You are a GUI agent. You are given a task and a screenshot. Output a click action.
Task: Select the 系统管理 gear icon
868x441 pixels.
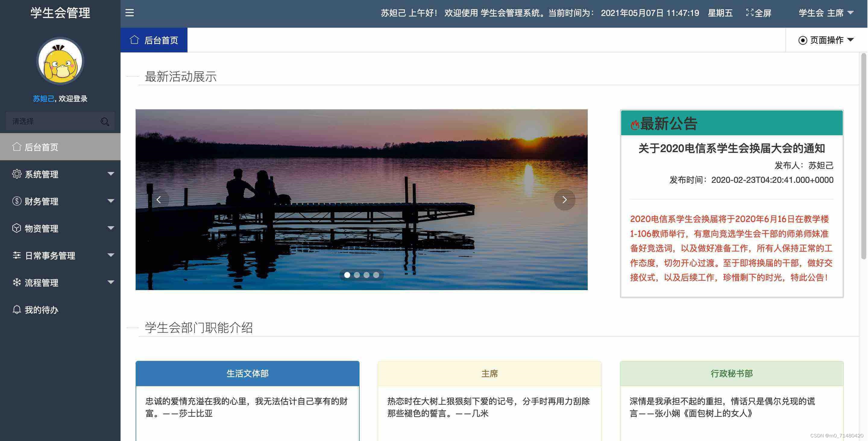pyautogui.click(x=17, y=174)
